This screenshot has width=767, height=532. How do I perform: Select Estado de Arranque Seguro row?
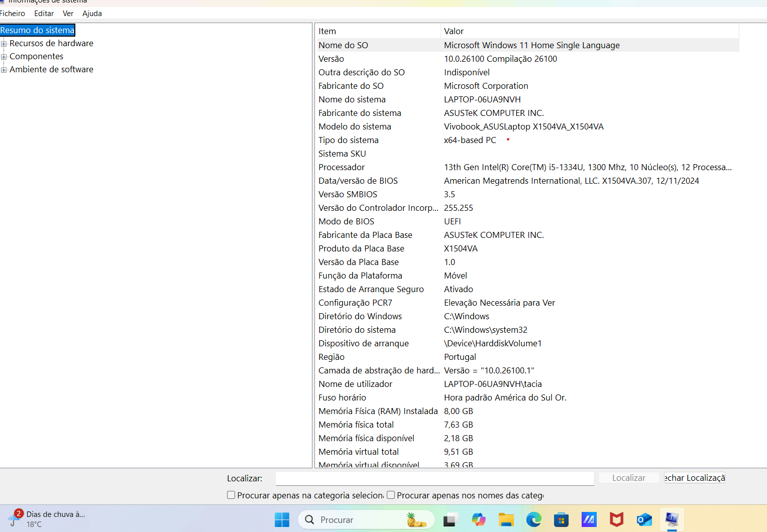pyautogui.click(x=527, y=289)
